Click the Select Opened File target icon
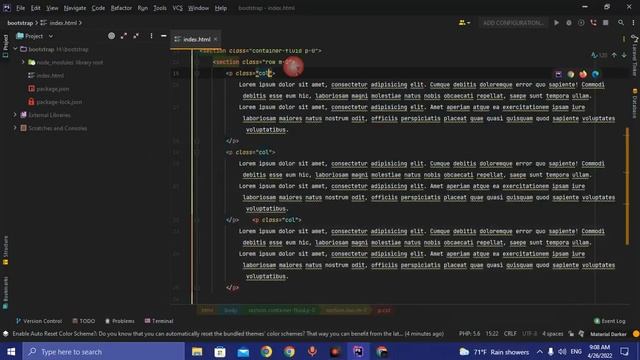This screenshot has width=640, height=360. 111,36
